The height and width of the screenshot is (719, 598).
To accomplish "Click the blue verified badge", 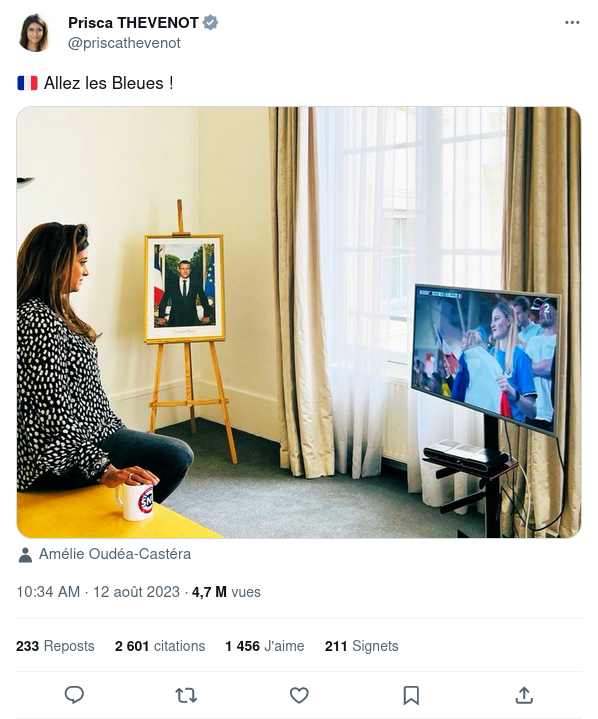I will (210, 22).
